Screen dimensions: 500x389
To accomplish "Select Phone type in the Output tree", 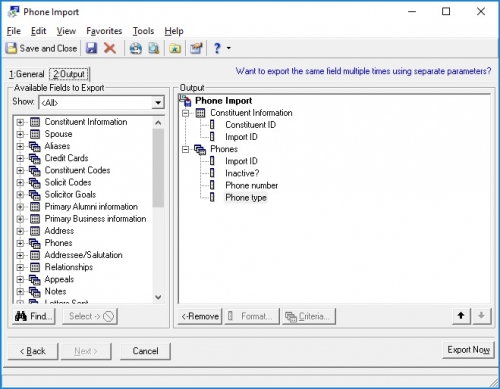I will tap(246, 198).
